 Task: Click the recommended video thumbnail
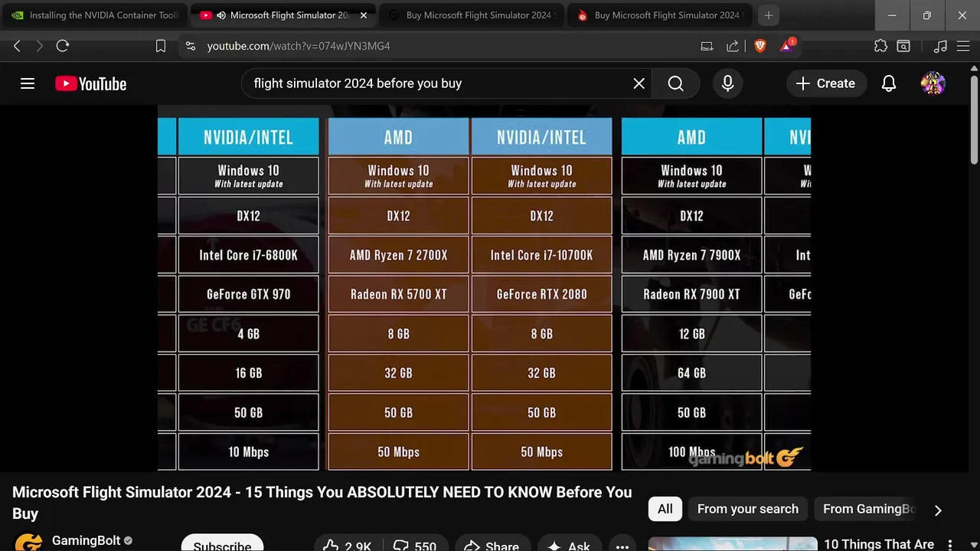tap(733, 544)
